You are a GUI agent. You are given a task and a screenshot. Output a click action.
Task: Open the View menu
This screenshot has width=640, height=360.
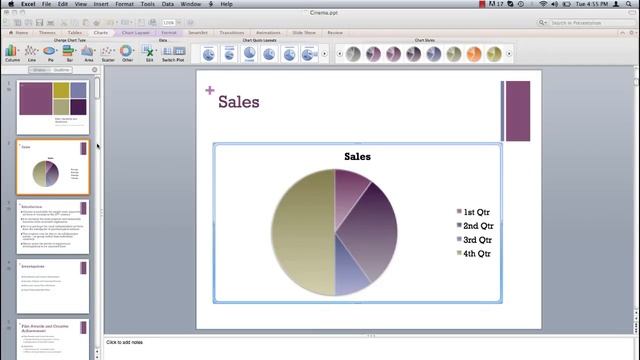pyautogui.click(x=80, y=4)
